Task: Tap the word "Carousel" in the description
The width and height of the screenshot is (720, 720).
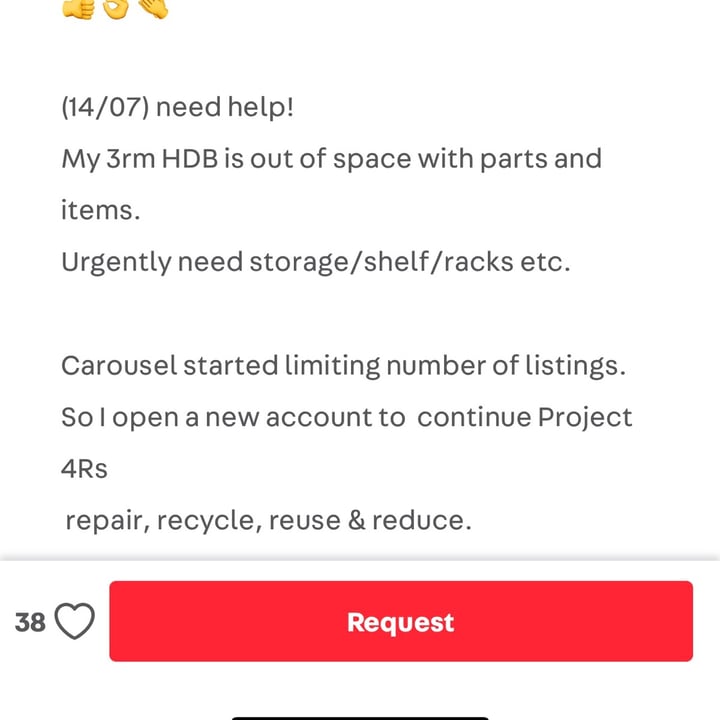Action: coord(119,366)
